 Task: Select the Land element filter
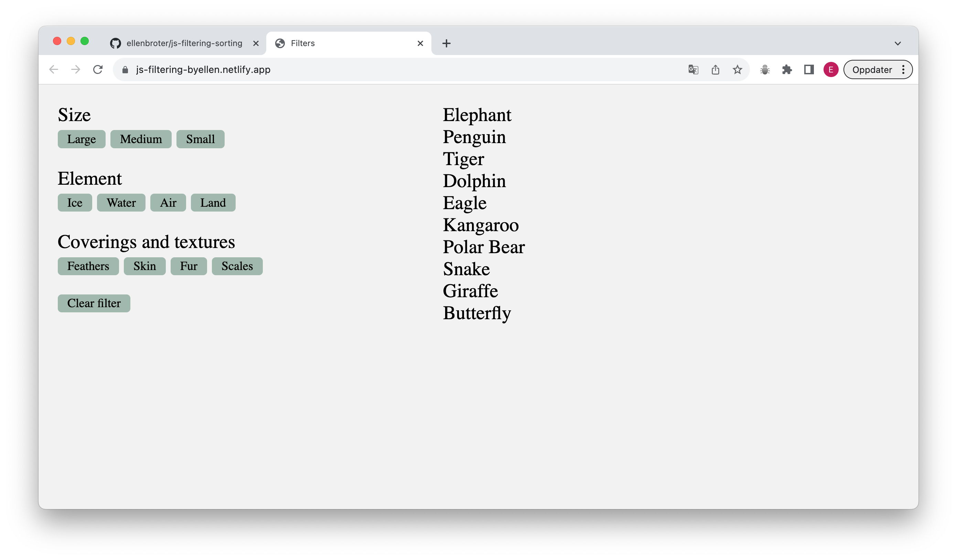pos(213,202)
